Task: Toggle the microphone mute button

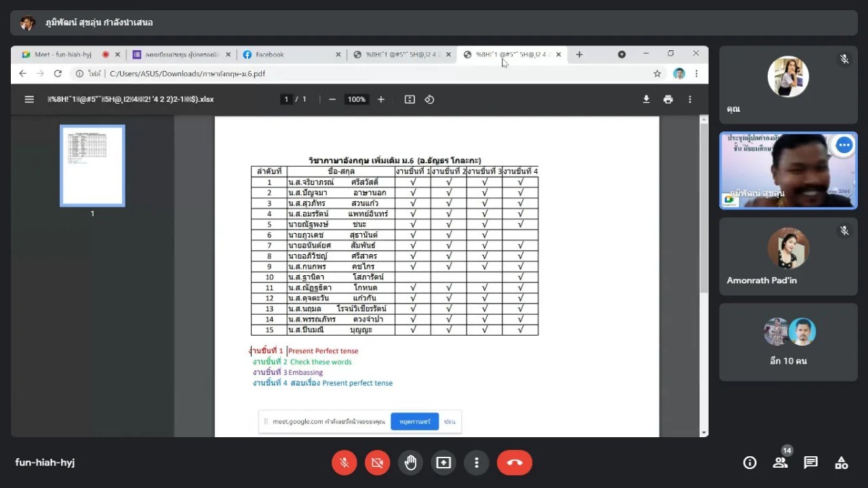Action: coord(344,463)
